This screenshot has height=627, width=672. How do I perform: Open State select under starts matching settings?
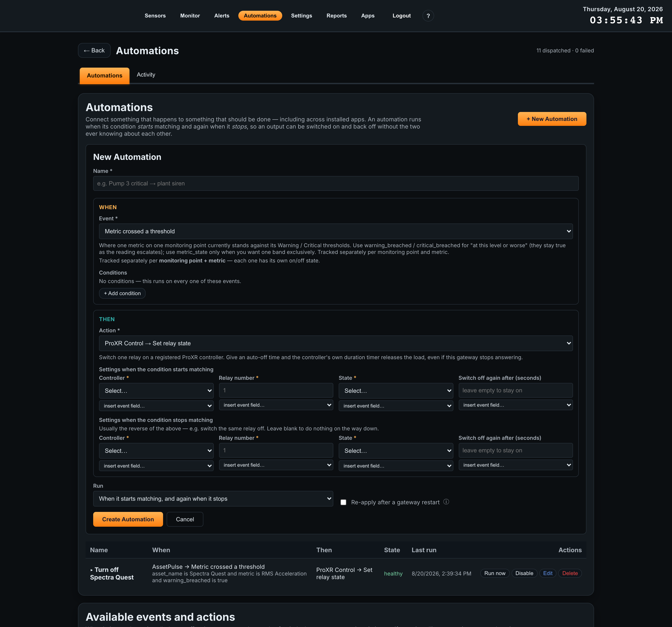point(396,391)
